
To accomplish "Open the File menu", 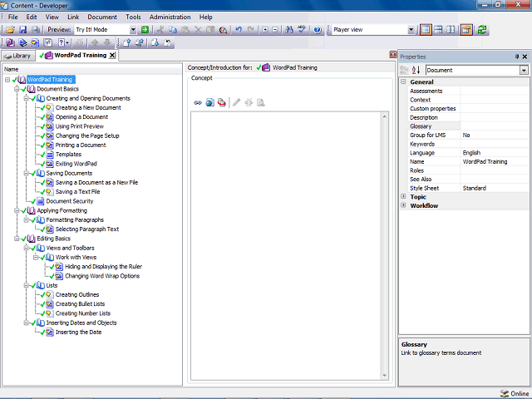I will [x=13, y=17].
